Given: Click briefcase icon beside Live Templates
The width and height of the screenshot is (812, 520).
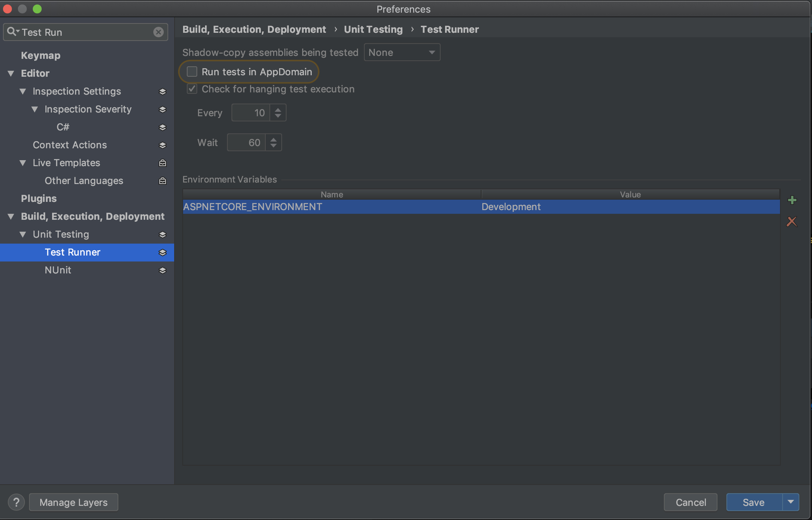Looking at the screenshot, I should pyautogui.click(x=162, y=163).
